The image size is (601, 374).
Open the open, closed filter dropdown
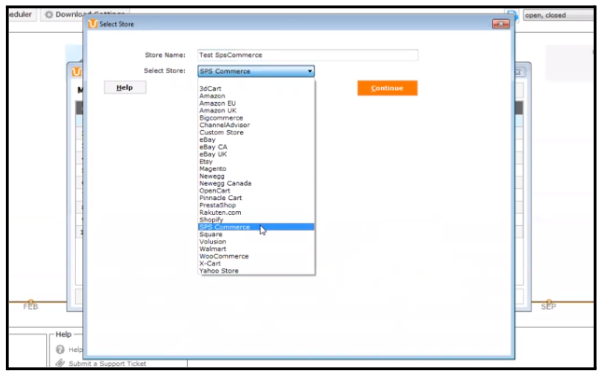(558, 15)
